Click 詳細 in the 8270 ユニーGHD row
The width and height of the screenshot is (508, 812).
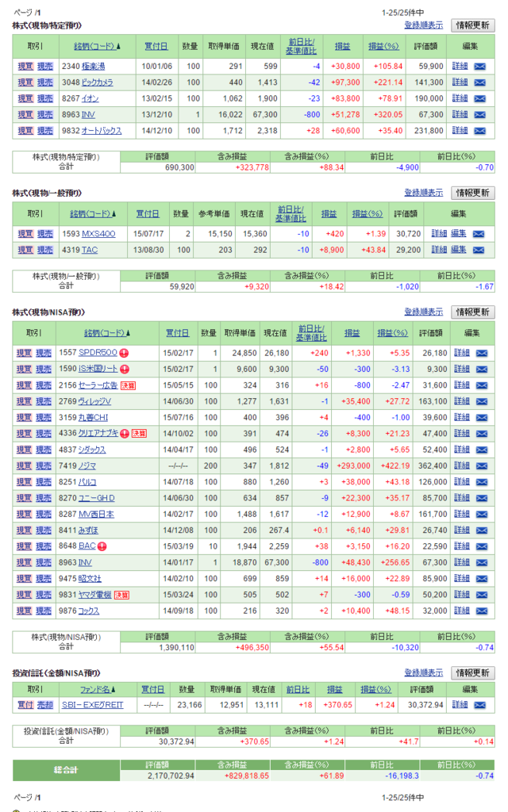click(462, 498)
